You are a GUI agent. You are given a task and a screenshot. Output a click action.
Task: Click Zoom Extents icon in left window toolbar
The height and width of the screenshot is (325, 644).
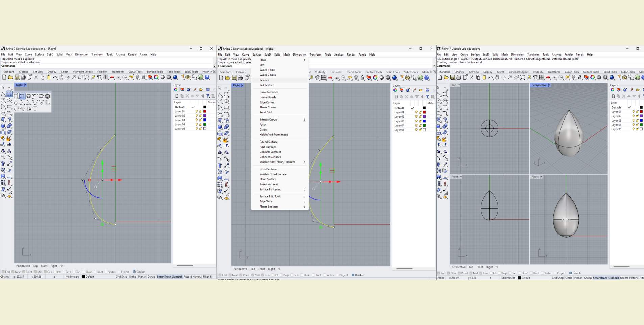tap(87, 78)
